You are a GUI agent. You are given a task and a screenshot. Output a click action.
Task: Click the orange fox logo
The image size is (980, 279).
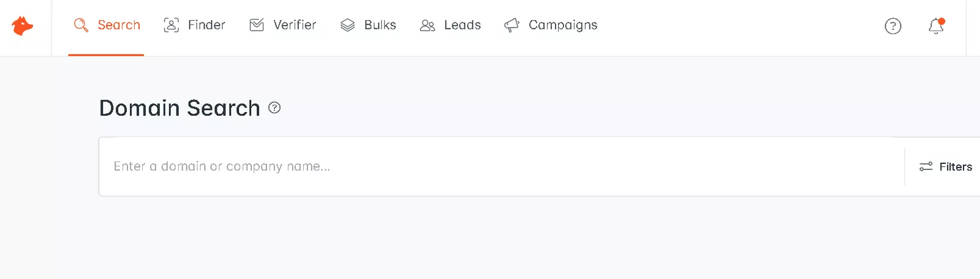22,26
